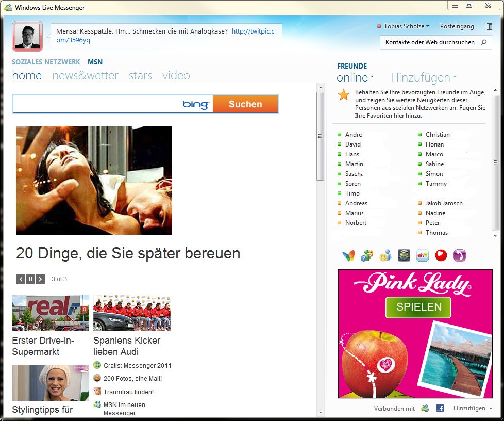Click the orange Suchen button
This screenshot has height=421, width=504.
(245, 104)
